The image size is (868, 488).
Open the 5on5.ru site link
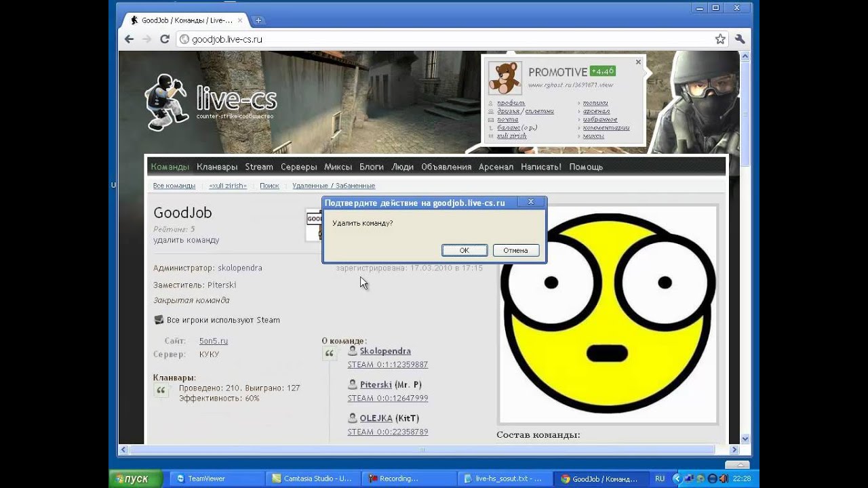(214, 341)
